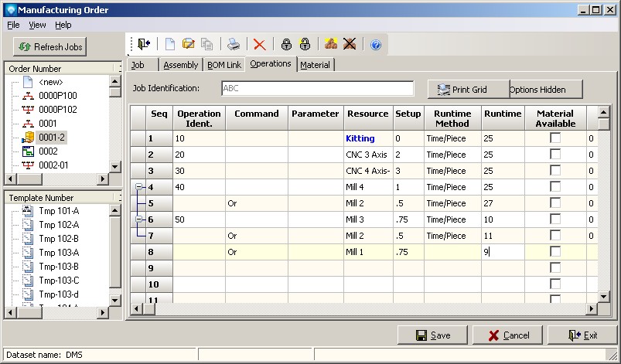Click the open folder toolbar icon

pyautogui.click(x=189, y=45)
